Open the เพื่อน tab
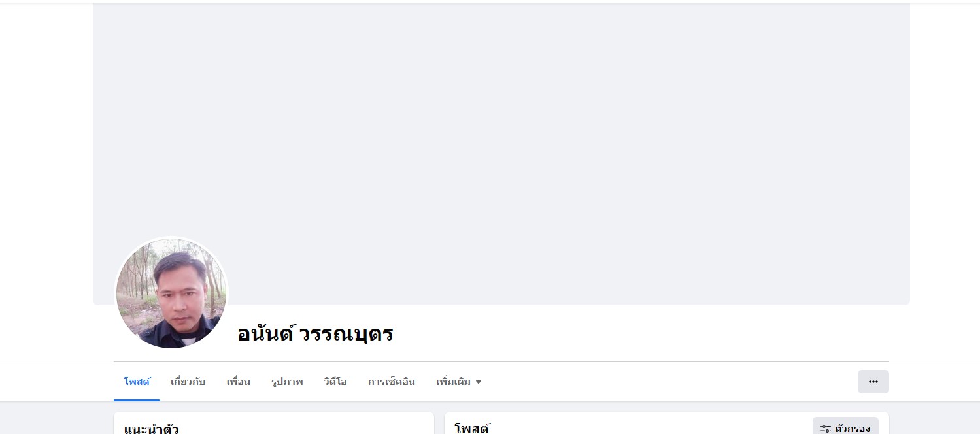 click(239, 382)
